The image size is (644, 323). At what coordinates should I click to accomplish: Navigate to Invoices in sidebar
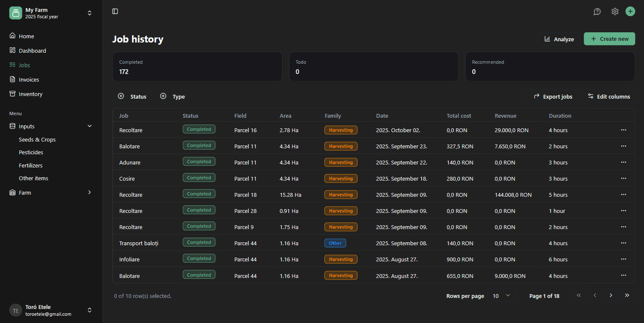click(29, 79)
